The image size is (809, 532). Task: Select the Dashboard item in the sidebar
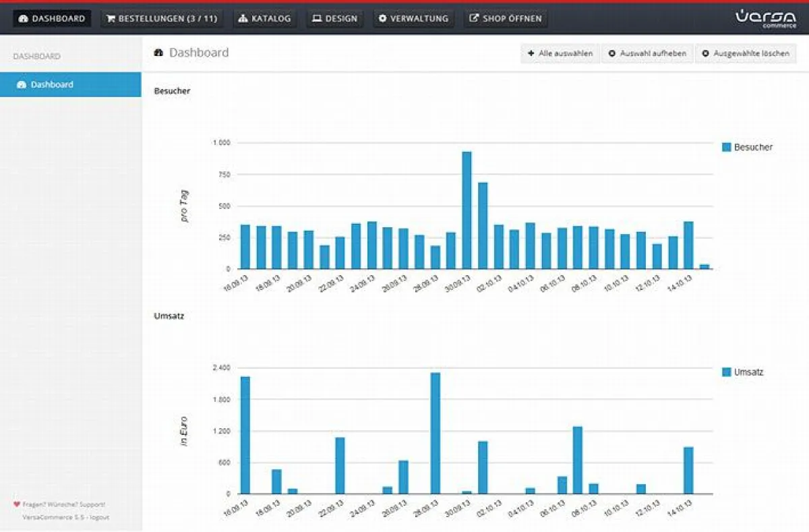(51, 84)
